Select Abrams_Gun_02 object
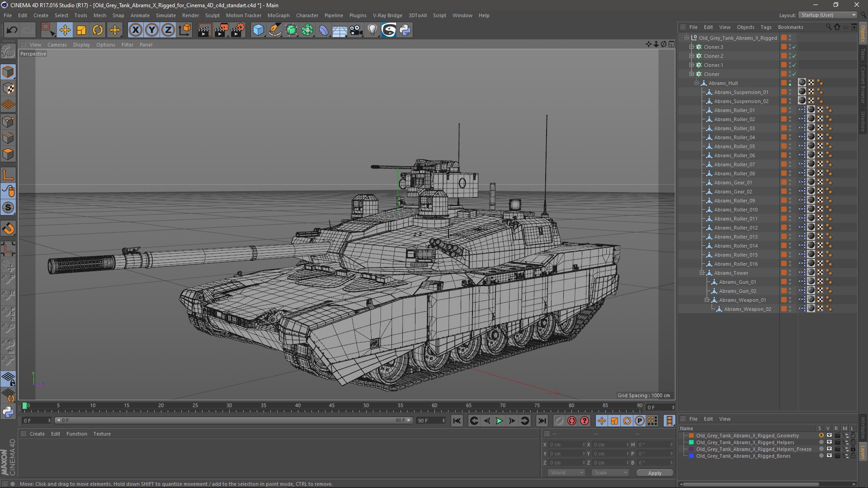 pyautogui.click(x=737, y=291)
